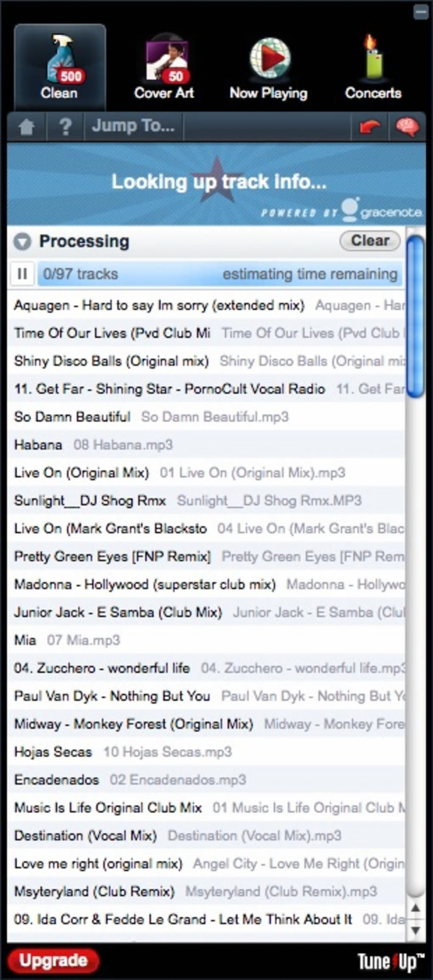Select 'Msyteryland (Club Remix)' track
Viewport: 433px width, 980px height.
click(206, 891)
